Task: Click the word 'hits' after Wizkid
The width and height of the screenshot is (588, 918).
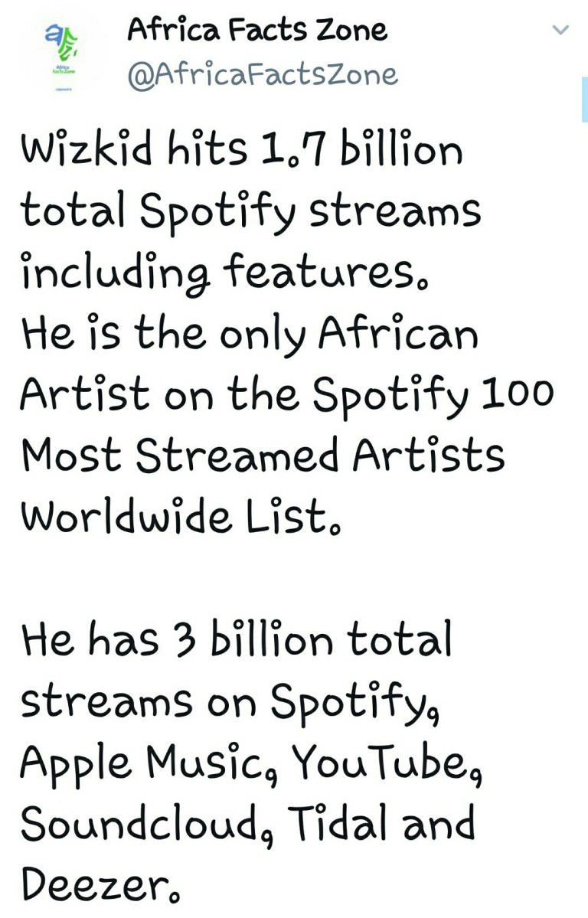Action: [x=207, y=148]
